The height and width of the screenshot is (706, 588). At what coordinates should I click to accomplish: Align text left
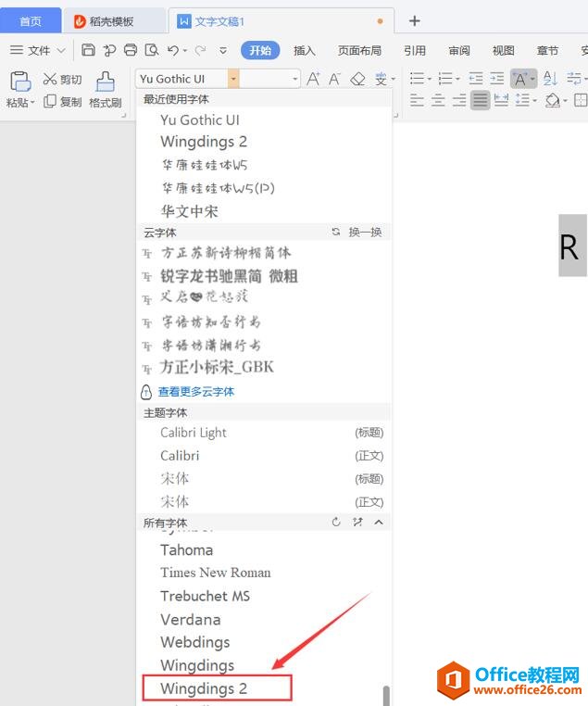tap(417, 100)
